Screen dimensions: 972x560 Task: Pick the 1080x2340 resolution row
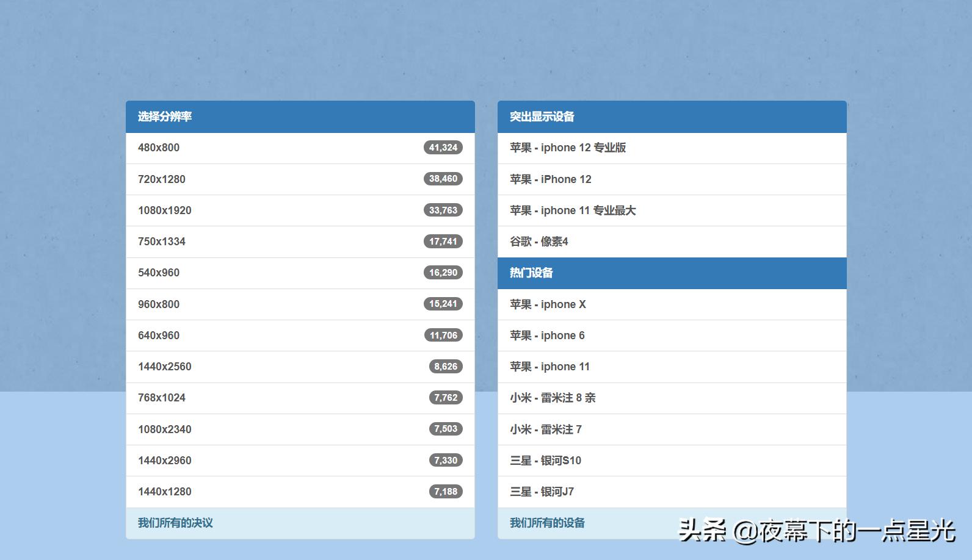pyautogui.click(x=300, y=429)
